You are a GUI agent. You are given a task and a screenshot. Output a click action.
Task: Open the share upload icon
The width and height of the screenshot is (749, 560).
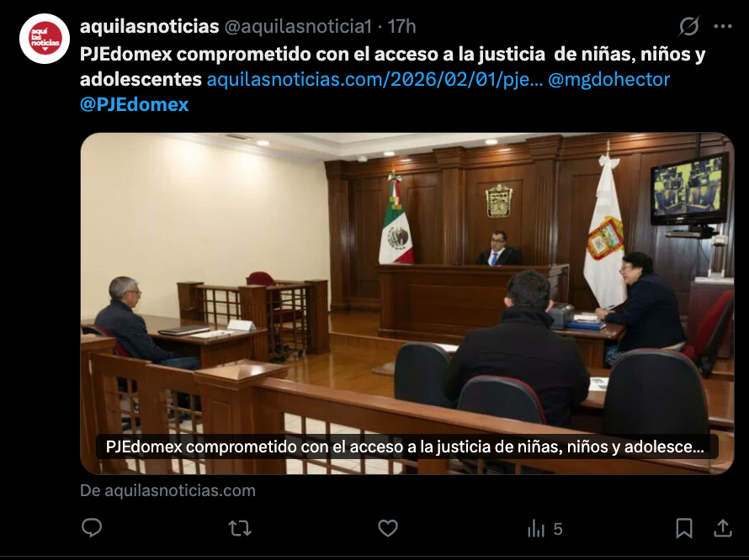pos(723,528)
